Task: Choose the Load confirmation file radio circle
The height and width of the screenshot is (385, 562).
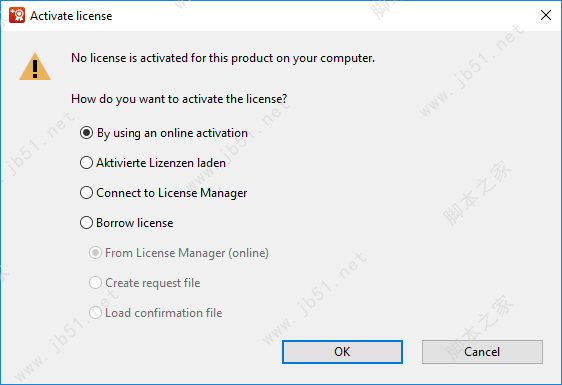Action: (95, 313)
